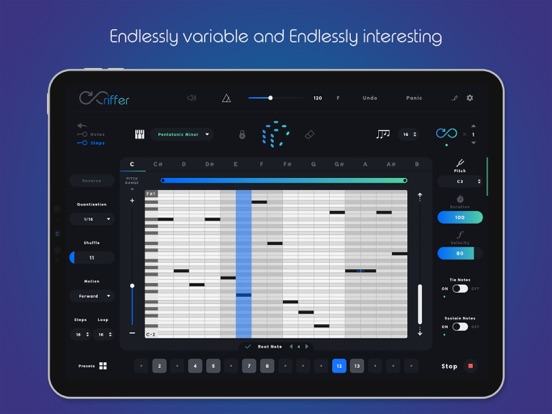Lock the pattern with the padlock icon
This screenshot has width=552, height=414.
(242, 134)
